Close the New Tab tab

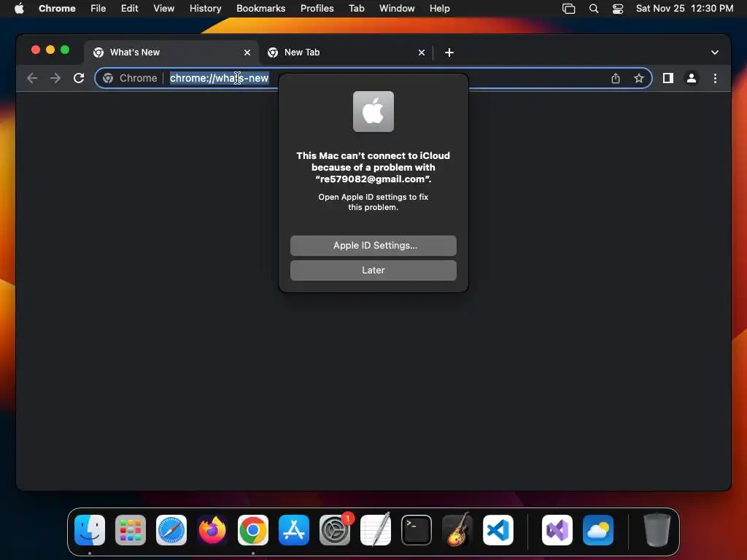coord(421,52)
